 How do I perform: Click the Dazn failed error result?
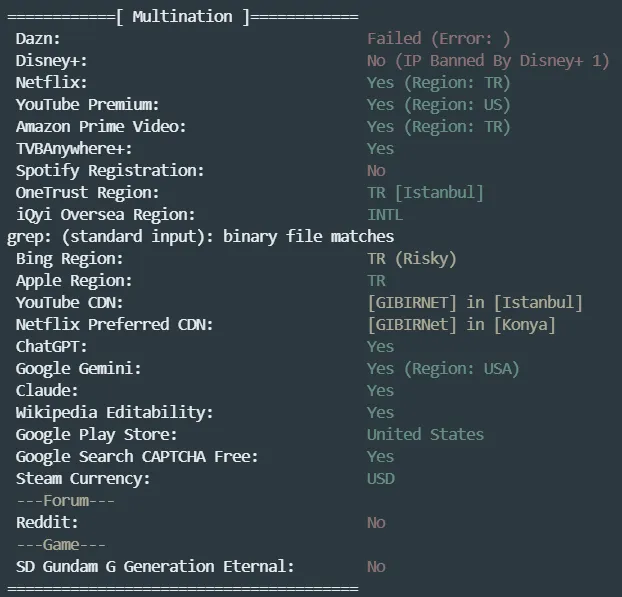438,39
